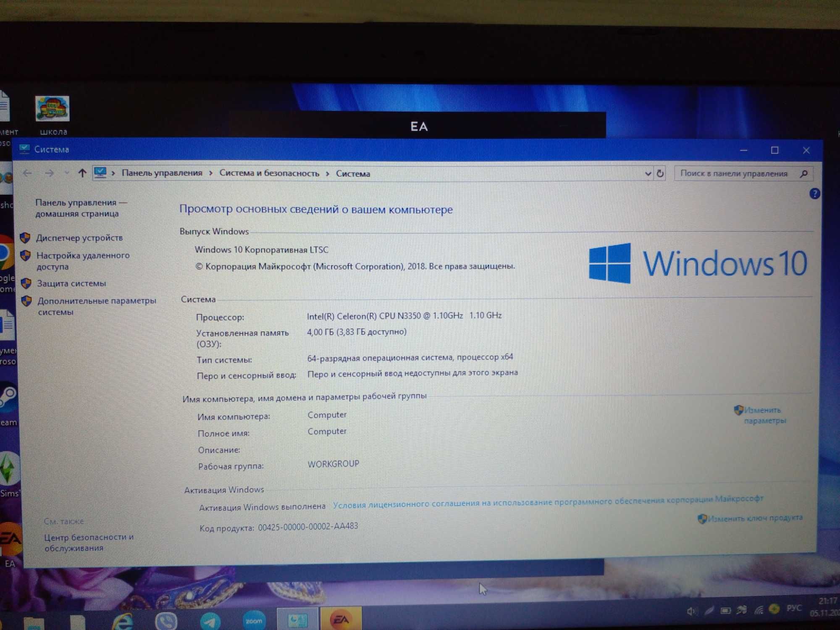Click the battery icon in system tray

pos(725,610)
